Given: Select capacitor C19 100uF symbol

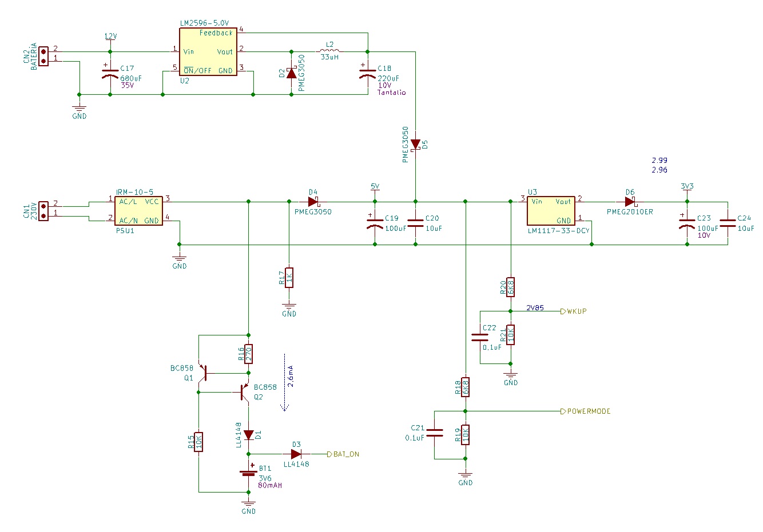Looking at the screenshot, I should [375, 223].
